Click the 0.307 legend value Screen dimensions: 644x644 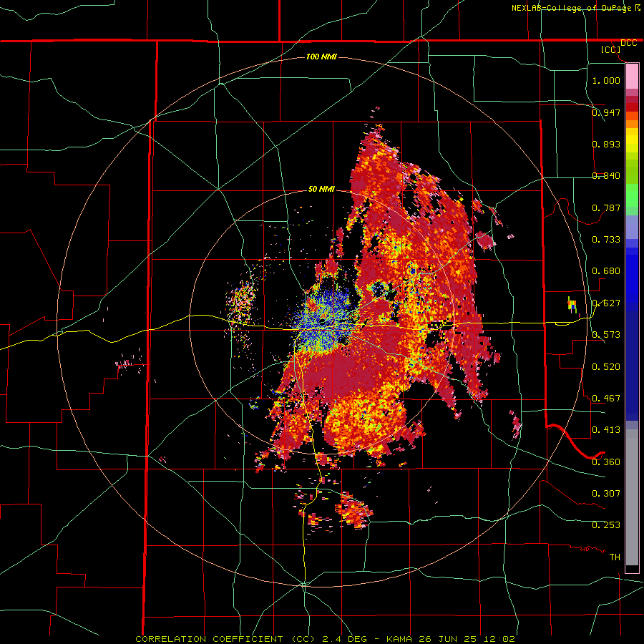coord(606,494)
